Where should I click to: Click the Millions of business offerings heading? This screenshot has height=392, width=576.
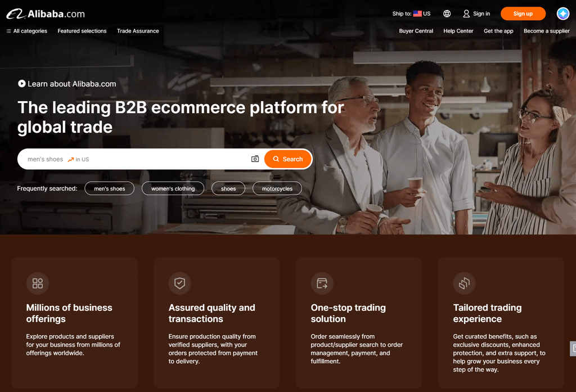point(69,313)
